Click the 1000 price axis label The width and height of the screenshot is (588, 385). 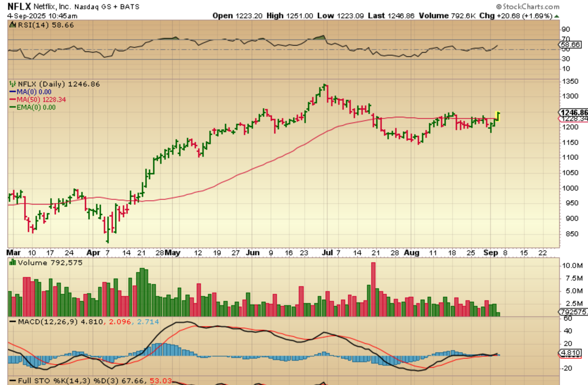570,188
